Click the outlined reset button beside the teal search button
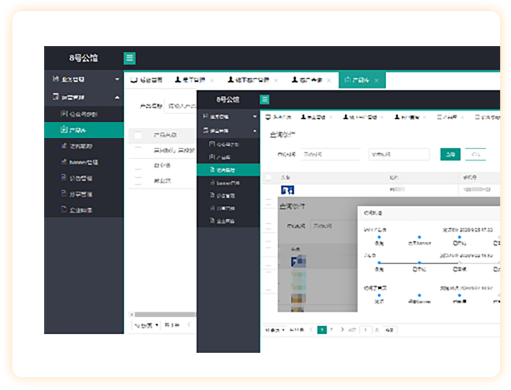This screenshot has width=511, height=390. point(475,154)
